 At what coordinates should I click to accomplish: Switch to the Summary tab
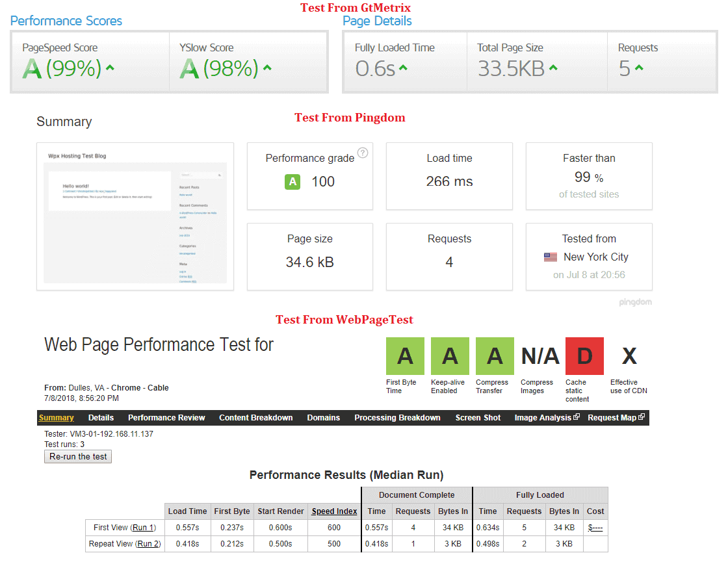[x=56, y=418]
